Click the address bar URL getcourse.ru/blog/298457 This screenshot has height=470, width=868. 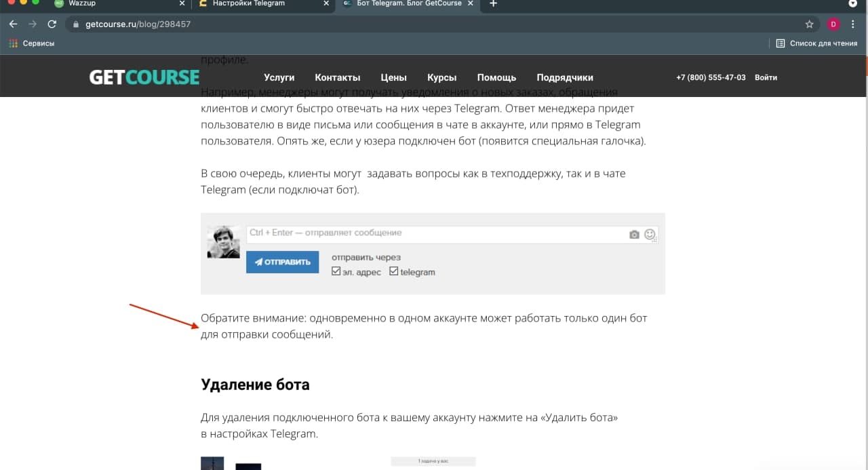tap(138, 24)
